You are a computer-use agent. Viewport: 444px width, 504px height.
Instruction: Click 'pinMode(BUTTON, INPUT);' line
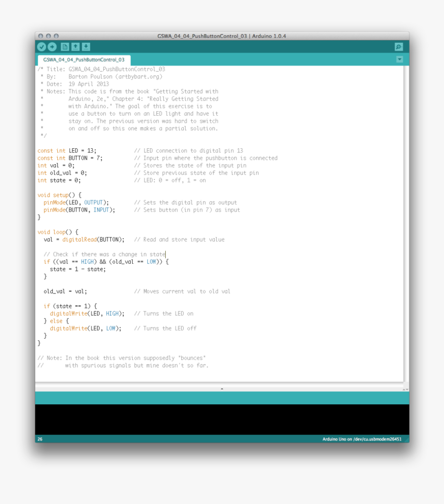[79, 210]
